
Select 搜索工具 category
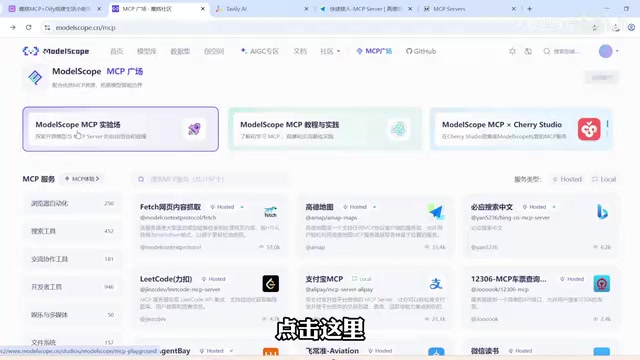click(72, 231)
